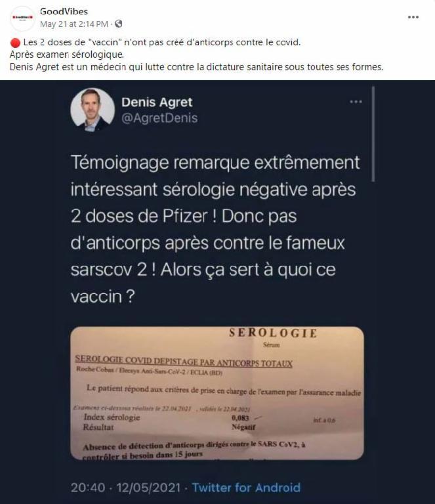Image resolution: width=435 pixels, height=504 pixels.
Task: Click the public globe privacy icon
Action: [119, 24]
